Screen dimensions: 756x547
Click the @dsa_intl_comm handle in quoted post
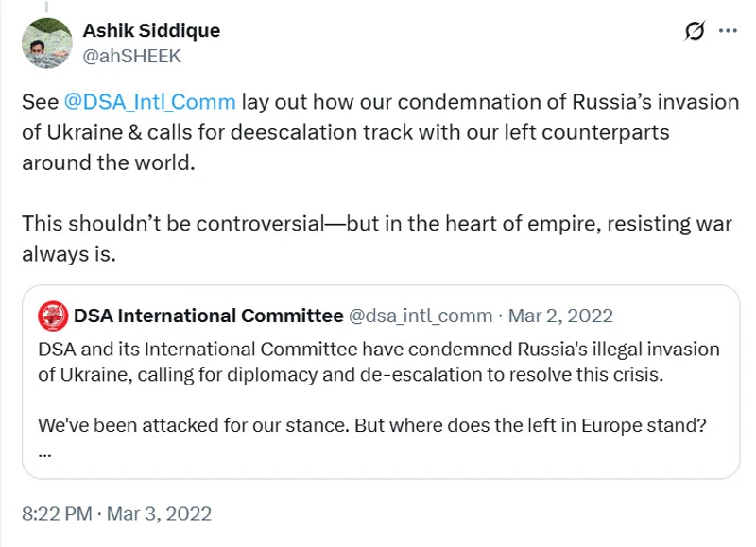click(x=421, y=316)
